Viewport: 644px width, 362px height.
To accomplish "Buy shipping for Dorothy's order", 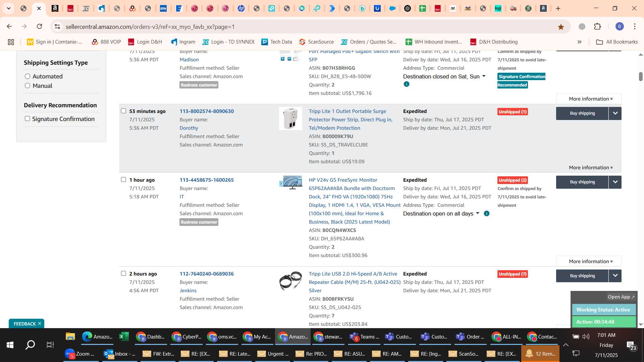I will (582, 113).
